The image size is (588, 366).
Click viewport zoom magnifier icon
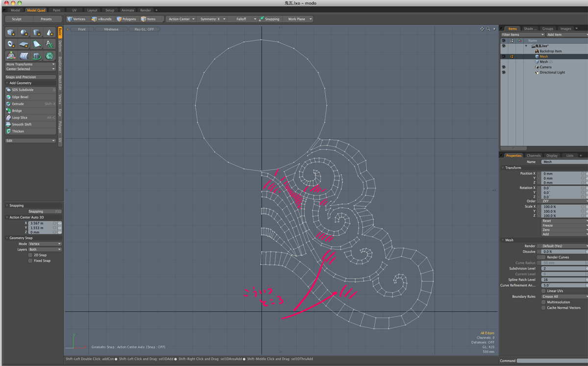(x=488, y=29)
